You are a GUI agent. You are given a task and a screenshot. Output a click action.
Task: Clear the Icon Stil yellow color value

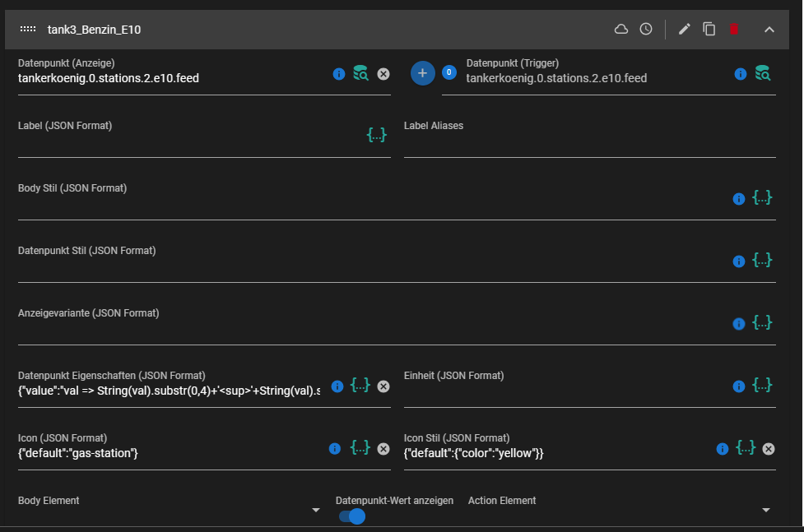768,449
